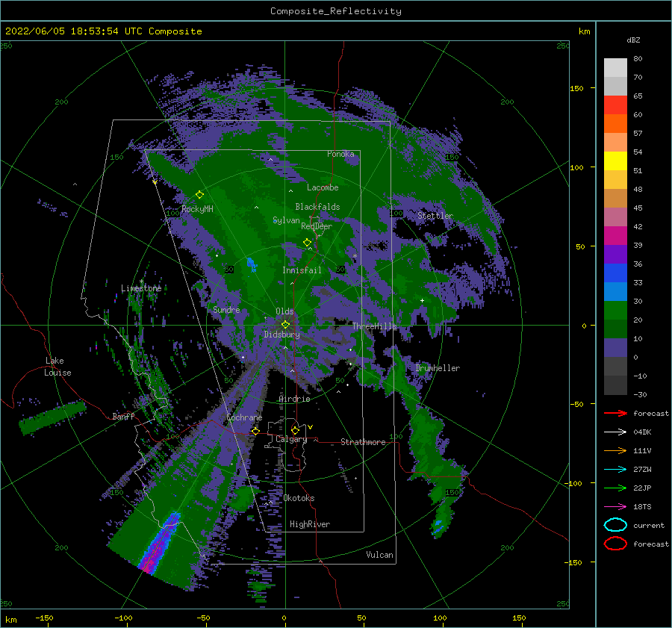Click the blue echo cell west of Innisfail

coord(252,264)
